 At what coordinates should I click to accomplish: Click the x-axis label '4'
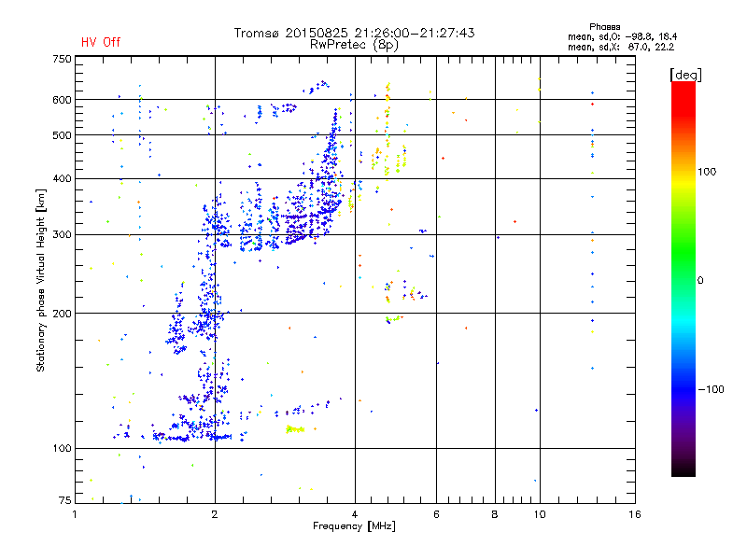point(355,514)
